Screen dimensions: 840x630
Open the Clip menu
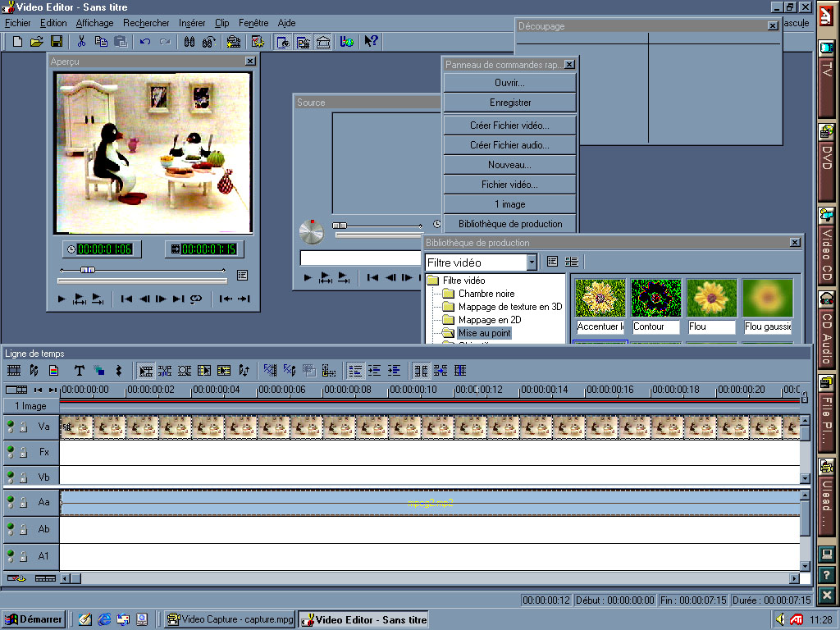point(221,22)
